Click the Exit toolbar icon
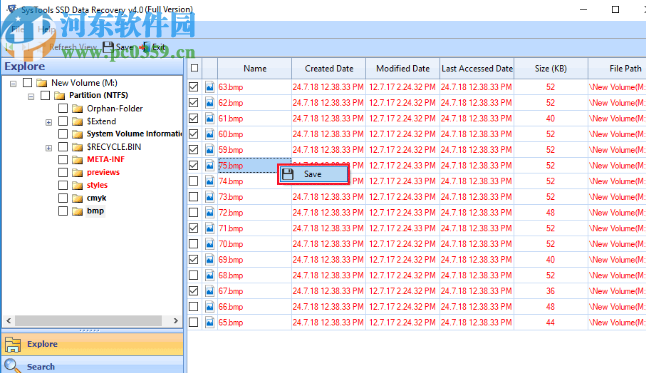The image size is (646, 373). [x=145, y=47]
